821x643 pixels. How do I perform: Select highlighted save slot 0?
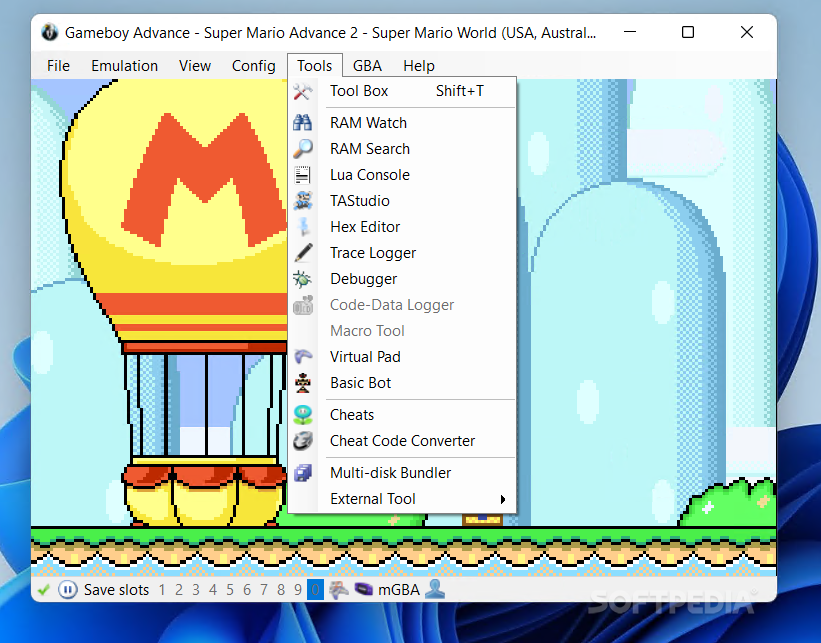coord(315,590)
